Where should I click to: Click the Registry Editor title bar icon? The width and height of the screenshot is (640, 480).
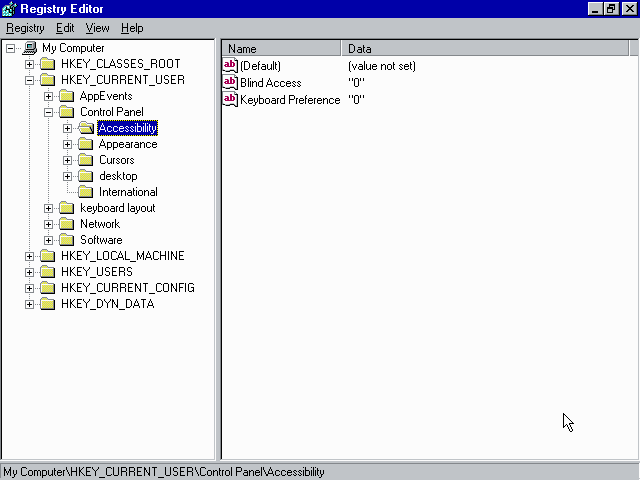coord(10,8)
